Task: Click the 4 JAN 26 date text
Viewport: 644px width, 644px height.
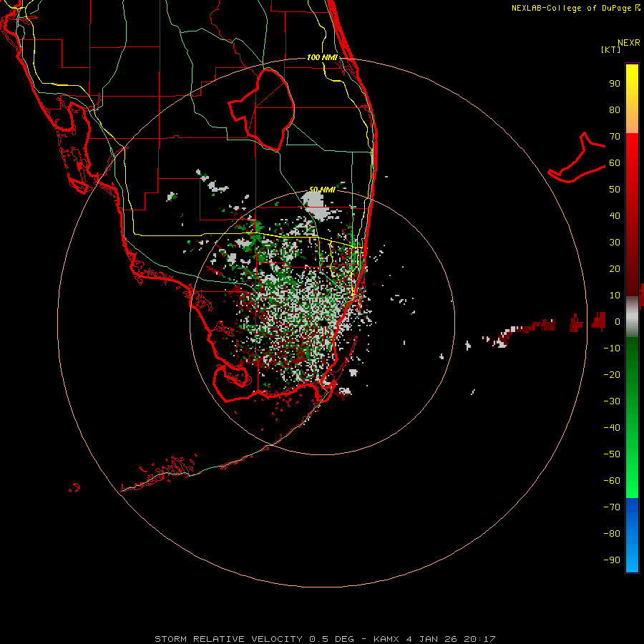Action: [x=431, y=639]
